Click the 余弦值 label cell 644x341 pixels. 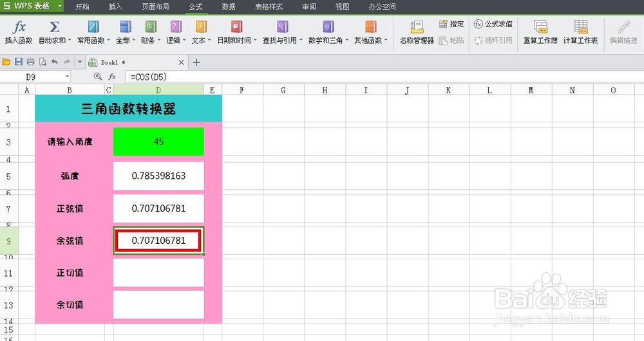(70, 241)
